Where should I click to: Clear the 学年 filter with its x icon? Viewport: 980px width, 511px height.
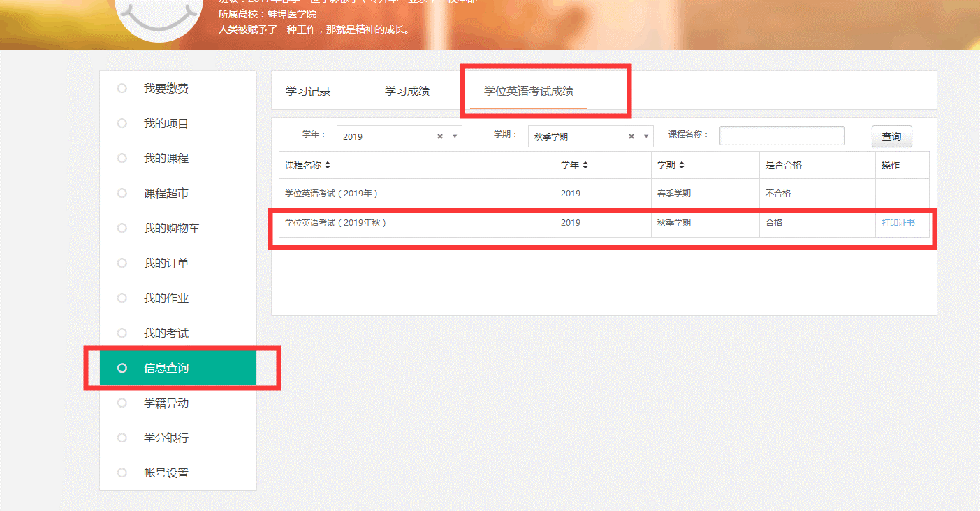point(441,136)
